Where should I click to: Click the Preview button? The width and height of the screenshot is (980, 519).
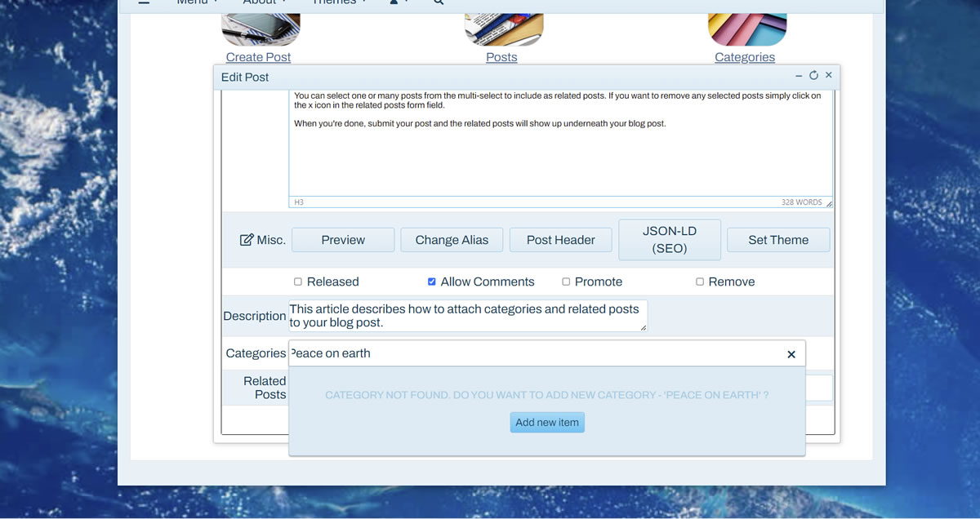(343, 240)
